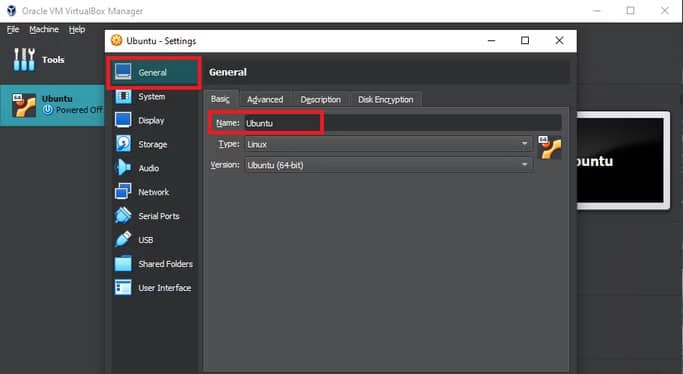Click the Linux OS type icon beside Type
Screen dimensions: 683x374
tap(550, 148)
